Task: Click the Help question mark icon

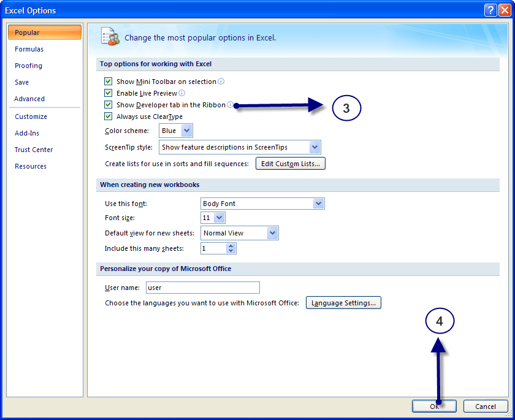Action: click(x=489, y=10)
